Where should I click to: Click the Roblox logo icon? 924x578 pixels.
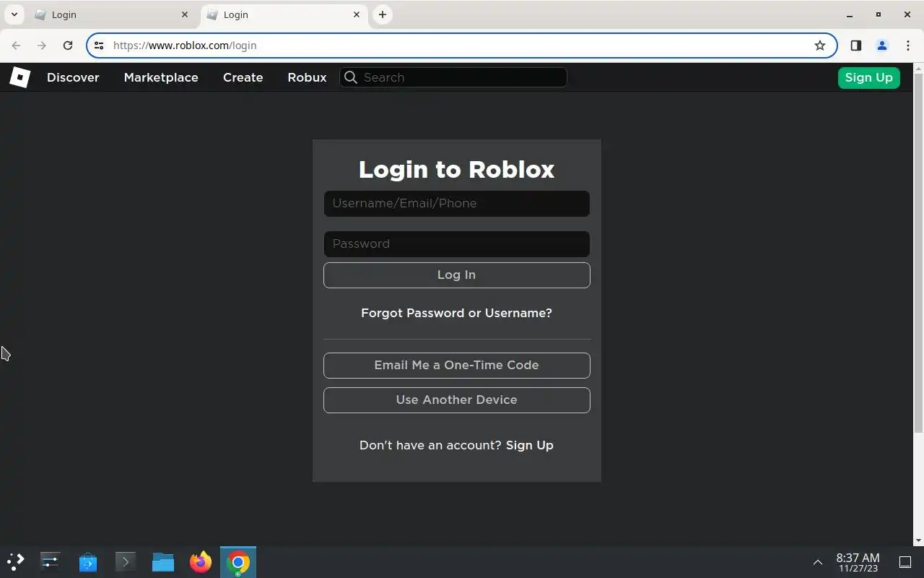coord(19,77)
